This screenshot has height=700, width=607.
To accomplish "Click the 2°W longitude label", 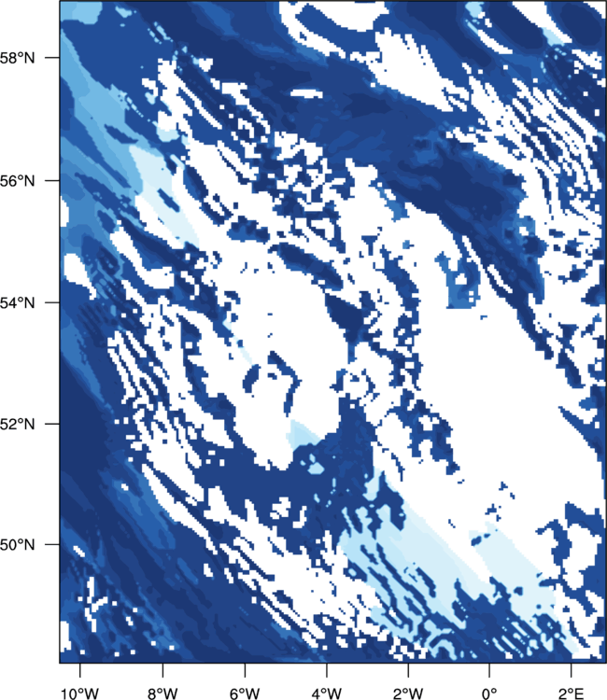I will click(408, 693).
